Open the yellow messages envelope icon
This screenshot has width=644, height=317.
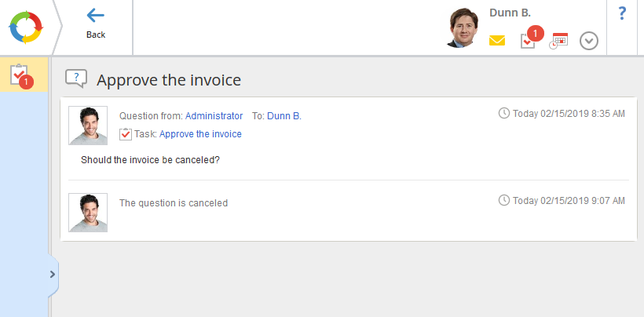(497, 40)
